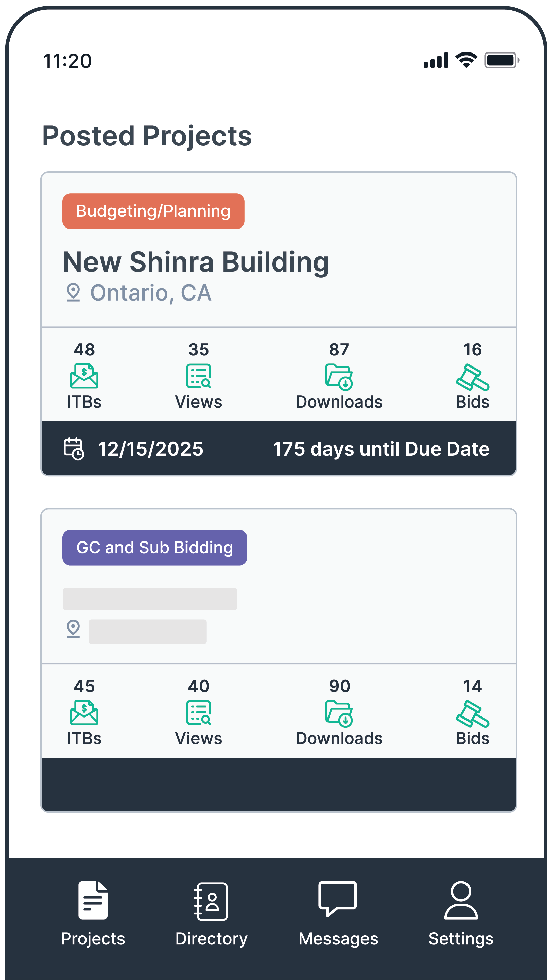Click the calendar icon next to 12/15/2025
Screen dimensions: 553x980
tap(73, 449)
